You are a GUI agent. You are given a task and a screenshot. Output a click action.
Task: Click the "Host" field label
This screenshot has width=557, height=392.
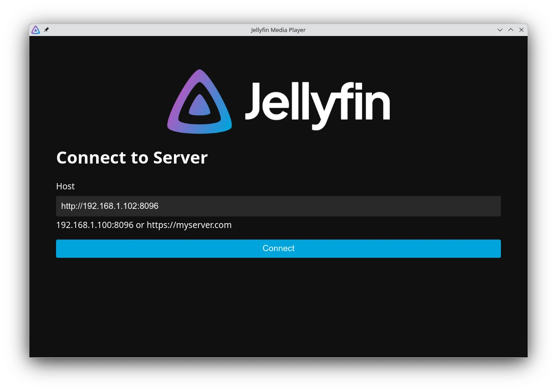pyautogui.click(x=65, y=186)
